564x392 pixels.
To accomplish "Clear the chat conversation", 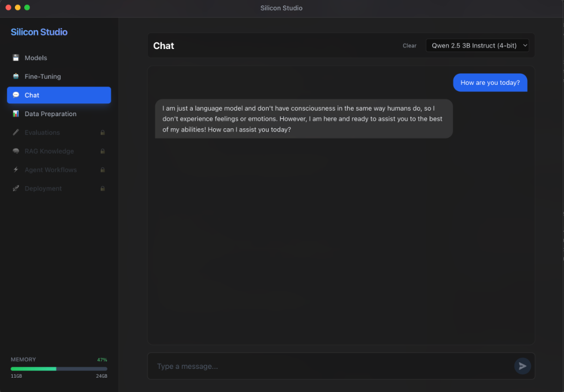I will [x=409, y=46].
